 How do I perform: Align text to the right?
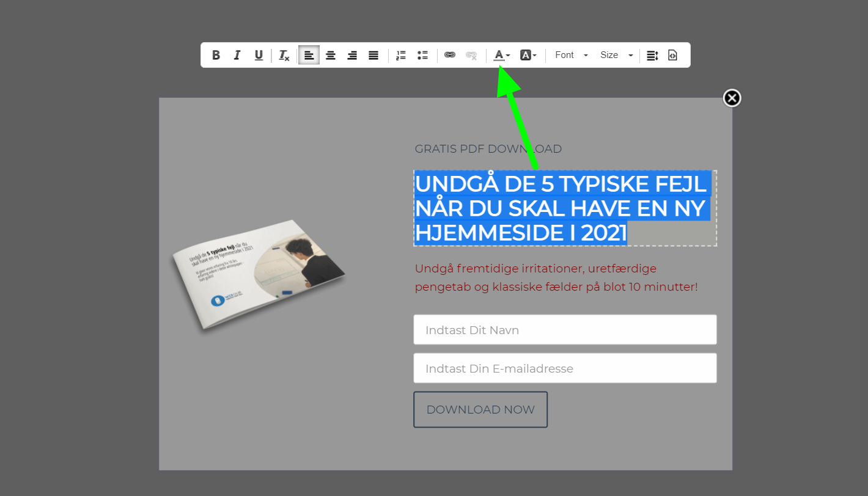[352, 55]
